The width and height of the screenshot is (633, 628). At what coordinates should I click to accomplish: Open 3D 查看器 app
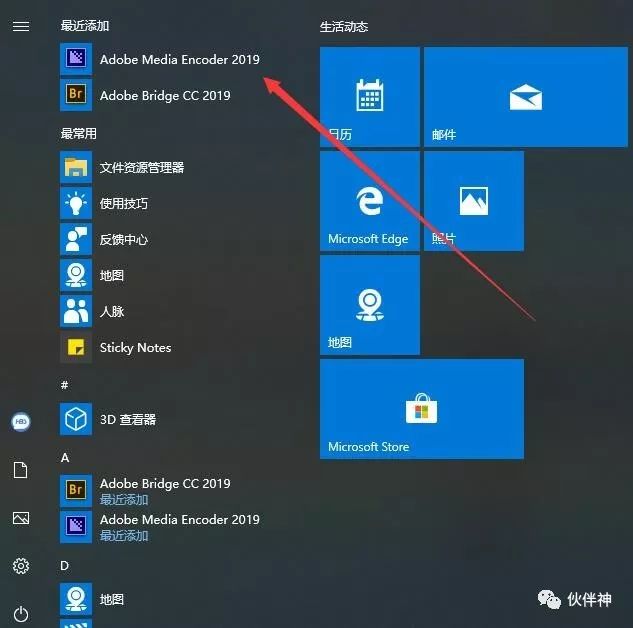click(108, 419)
